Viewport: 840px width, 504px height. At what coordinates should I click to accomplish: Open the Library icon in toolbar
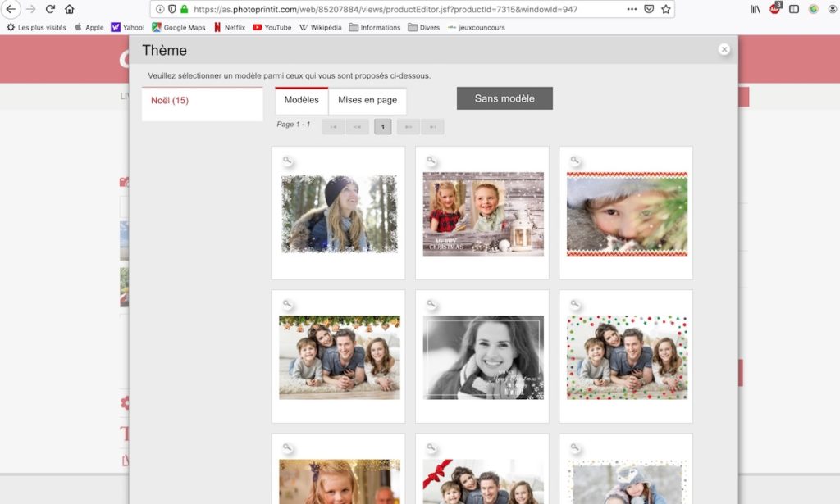pyautogui.click(x=756, y=9)
